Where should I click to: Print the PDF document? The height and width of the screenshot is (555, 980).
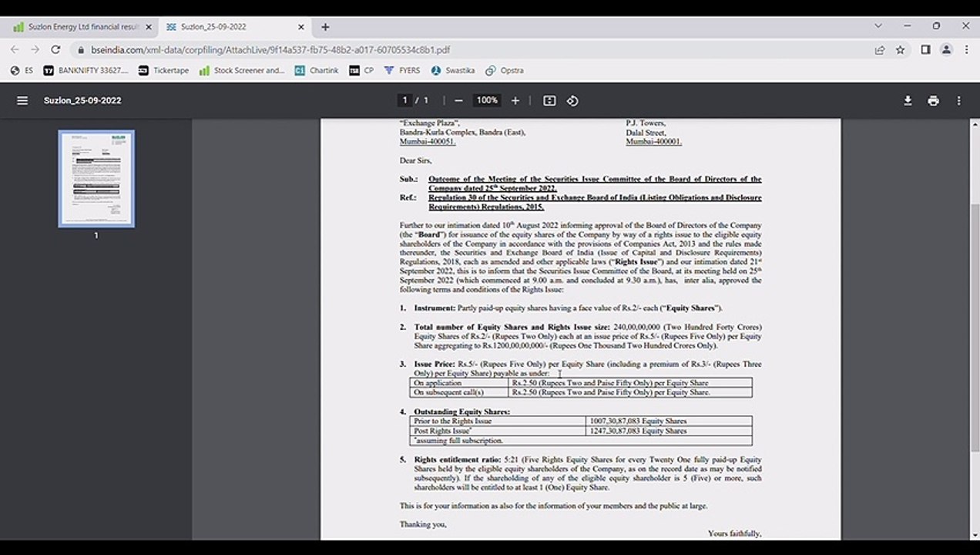point(933,100)
